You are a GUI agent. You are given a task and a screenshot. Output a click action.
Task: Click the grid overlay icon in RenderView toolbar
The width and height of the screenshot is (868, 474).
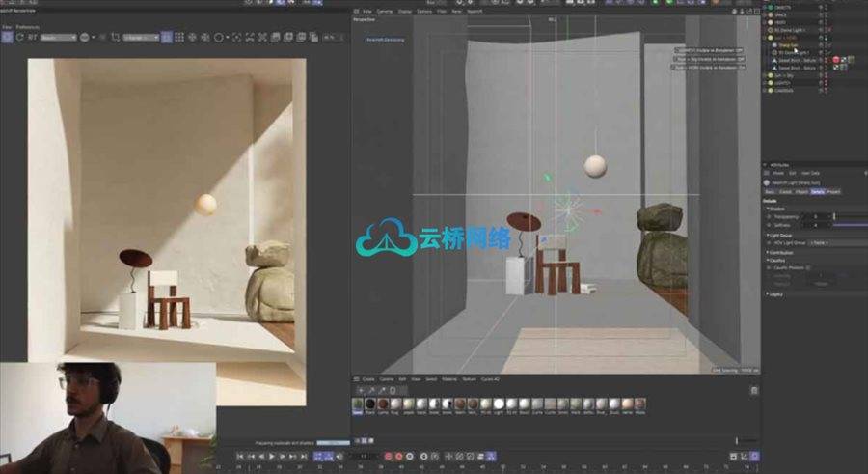178,38
